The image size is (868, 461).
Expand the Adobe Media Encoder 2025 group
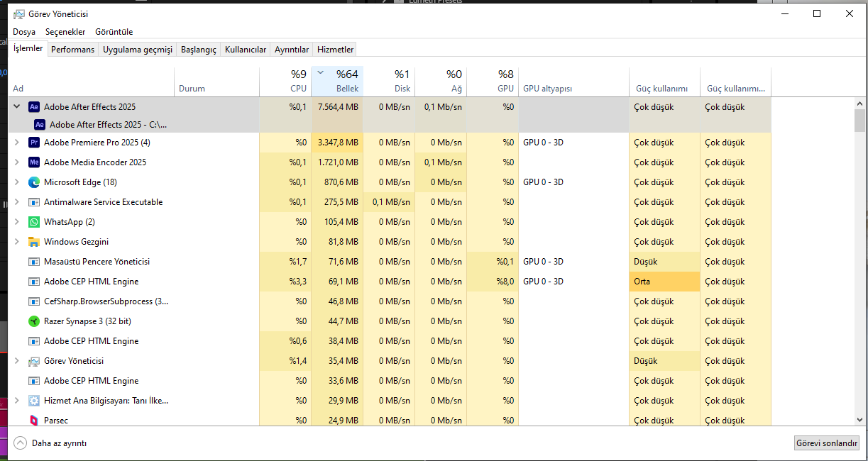coord(17,162)
